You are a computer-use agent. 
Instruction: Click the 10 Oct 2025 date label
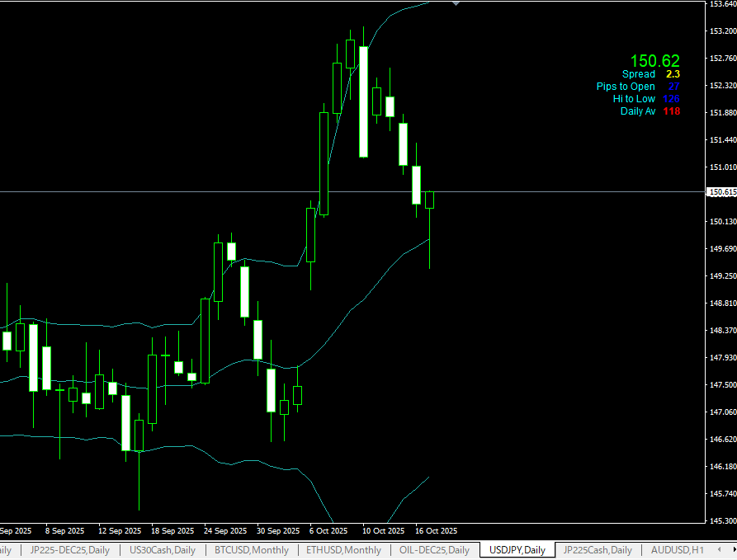click(383, 530)
